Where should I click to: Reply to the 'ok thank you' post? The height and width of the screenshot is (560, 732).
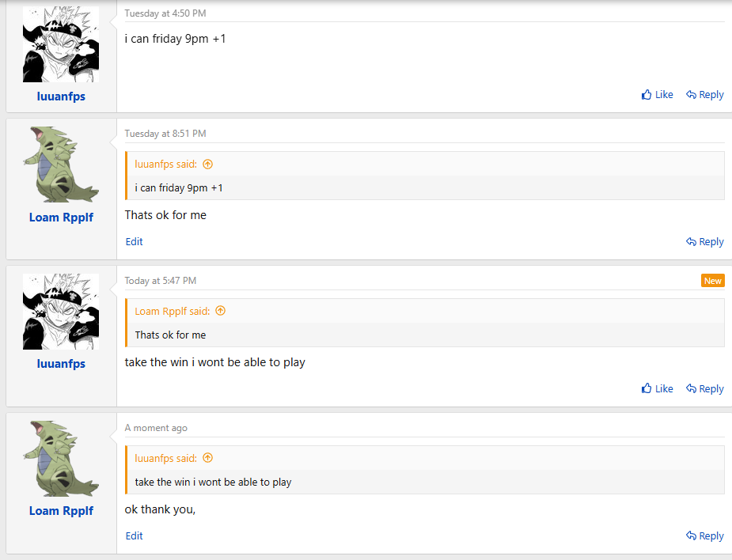704,536
